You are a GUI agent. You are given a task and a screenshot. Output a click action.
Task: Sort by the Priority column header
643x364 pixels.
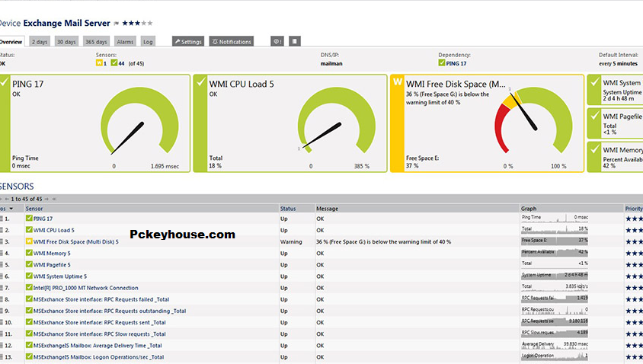click(634, 209)
